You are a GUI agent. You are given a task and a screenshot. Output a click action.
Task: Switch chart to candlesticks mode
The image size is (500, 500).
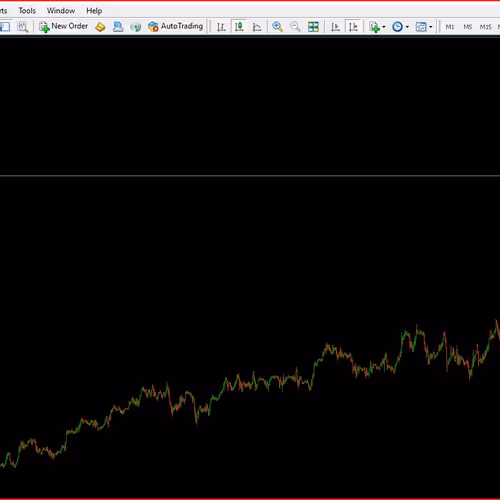239,27
